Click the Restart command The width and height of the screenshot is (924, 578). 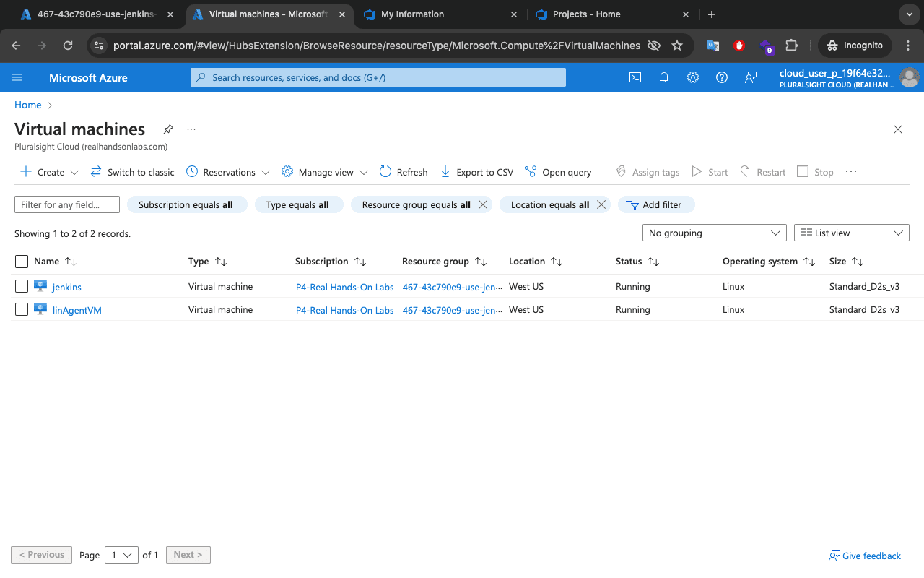click(x=763, y=172)
